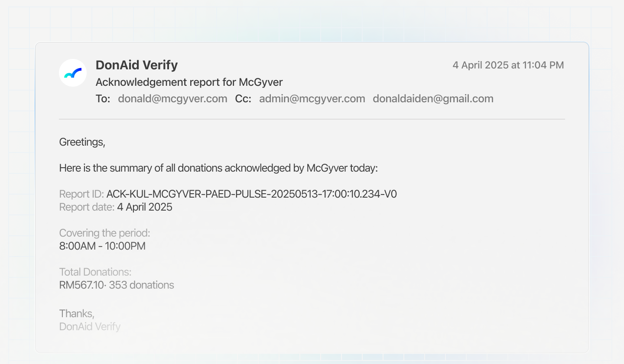Click the 'Total Donations:' label
Viewport: 624px width, 364px height.
[x=95, y=272]
